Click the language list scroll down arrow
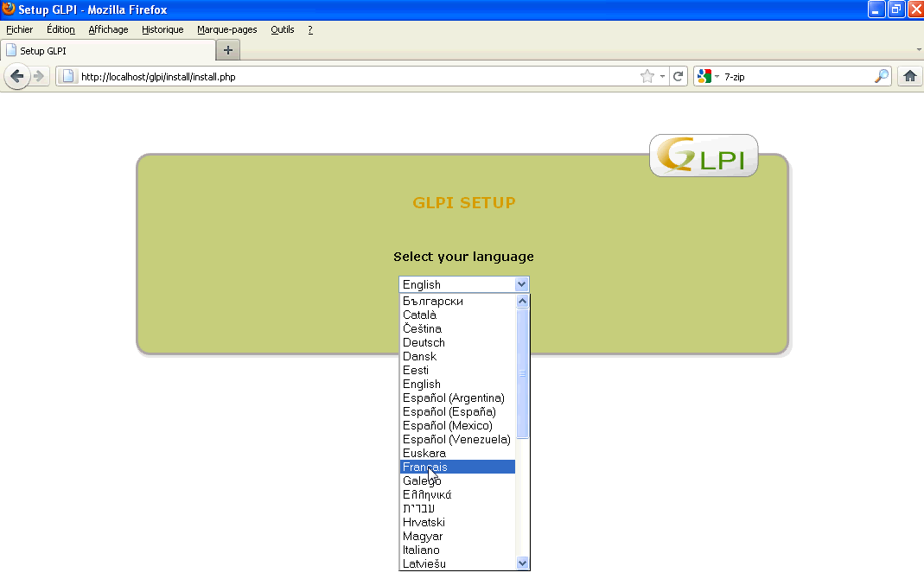Screen dimensions: 924x579 [x=522, y=563]
